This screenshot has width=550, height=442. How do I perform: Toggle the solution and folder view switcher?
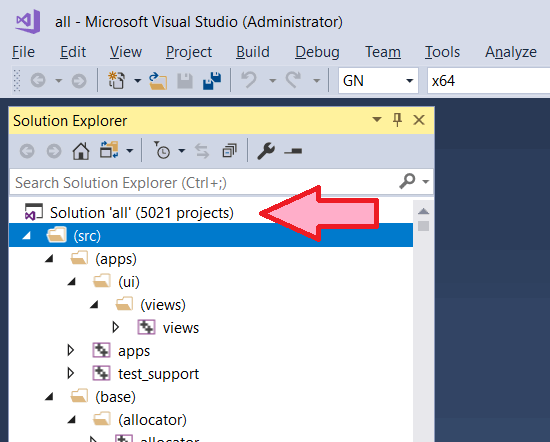(109, 150)
